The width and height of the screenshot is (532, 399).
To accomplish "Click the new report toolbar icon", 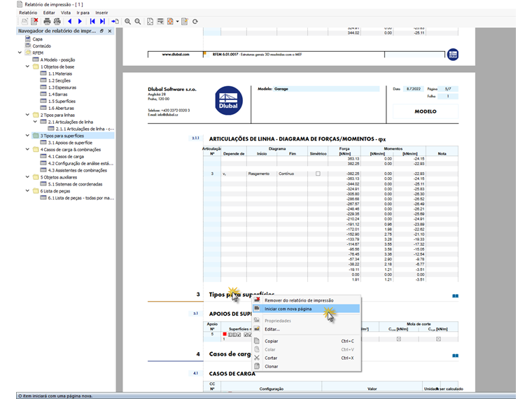I will pyautogui.click(x=24, y=22).
